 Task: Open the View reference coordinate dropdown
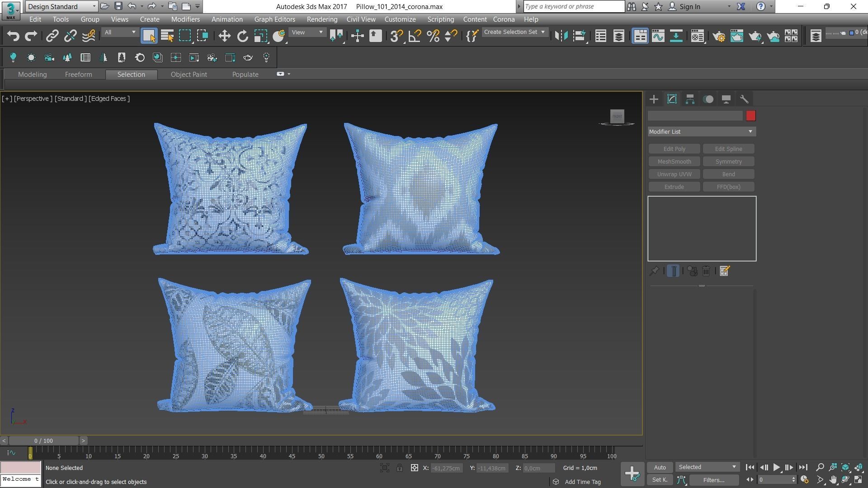click(307, 33)
